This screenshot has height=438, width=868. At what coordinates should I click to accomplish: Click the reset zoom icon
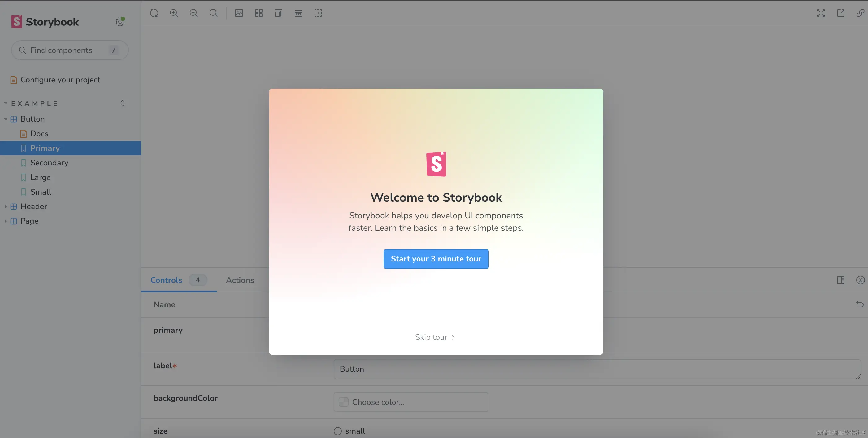(213, 13)
